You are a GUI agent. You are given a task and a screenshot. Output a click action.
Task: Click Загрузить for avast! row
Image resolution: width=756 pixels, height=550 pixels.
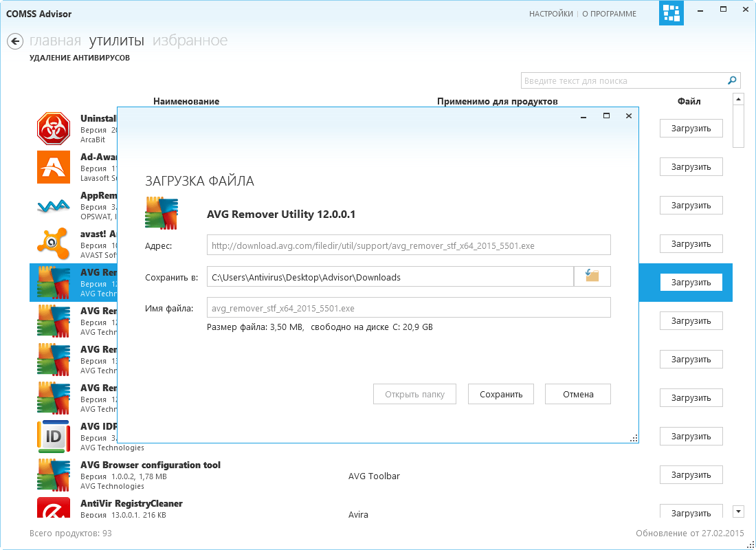(691, 244)
